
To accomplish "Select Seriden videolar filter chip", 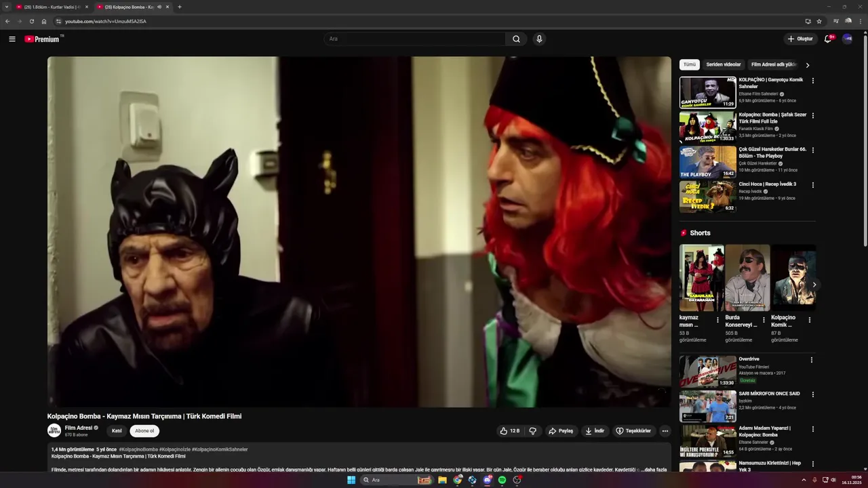I will (x=724, y=64).
